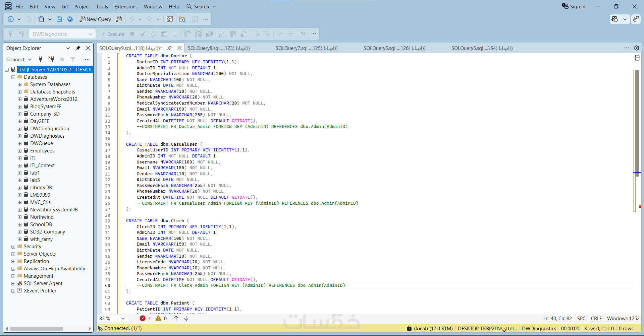Click the Disconnect icon in Object Explorer
Screen dimensions: 644x336
click(x=51, y=59)
